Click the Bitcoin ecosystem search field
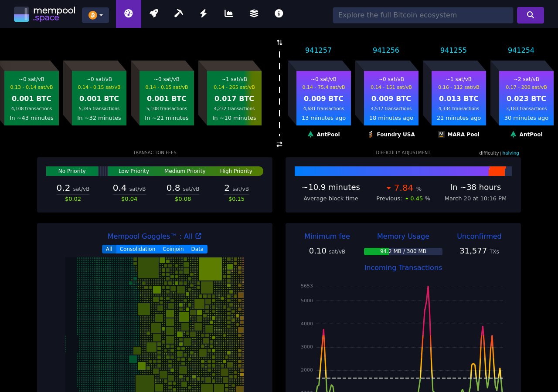 tap(423, 15)
